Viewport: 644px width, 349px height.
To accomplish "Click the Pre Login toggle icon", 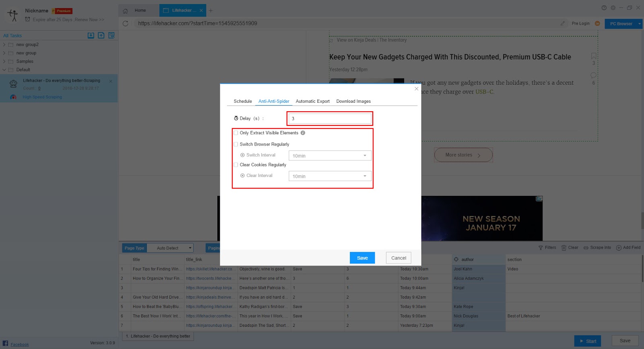I will pos(597,23).
